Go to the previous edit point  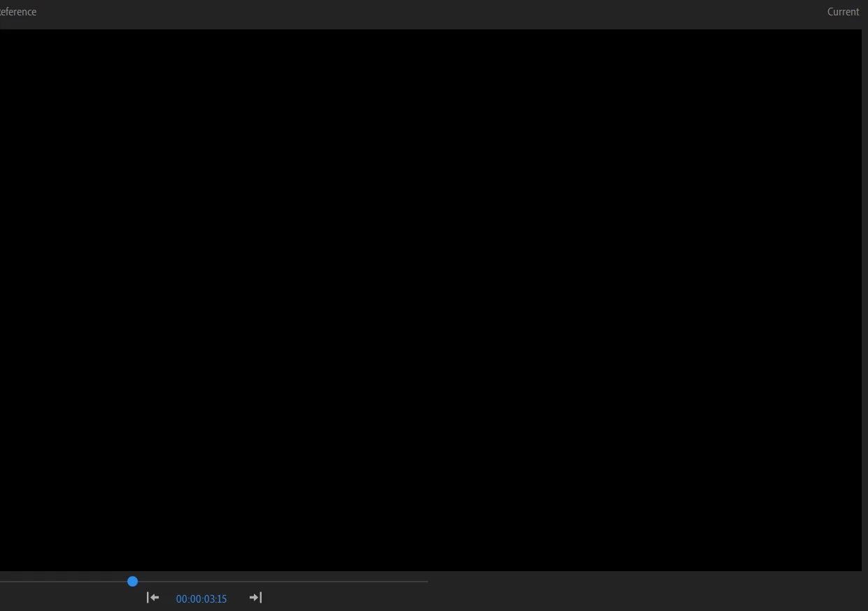[x=152, y=598]
